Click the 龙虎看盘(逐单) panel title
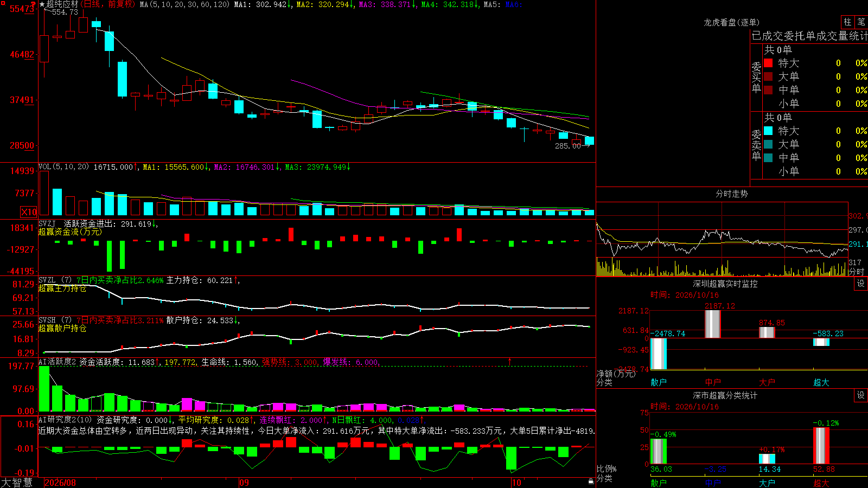This screenshot has width=868, height=488. (x=731, y=22)
